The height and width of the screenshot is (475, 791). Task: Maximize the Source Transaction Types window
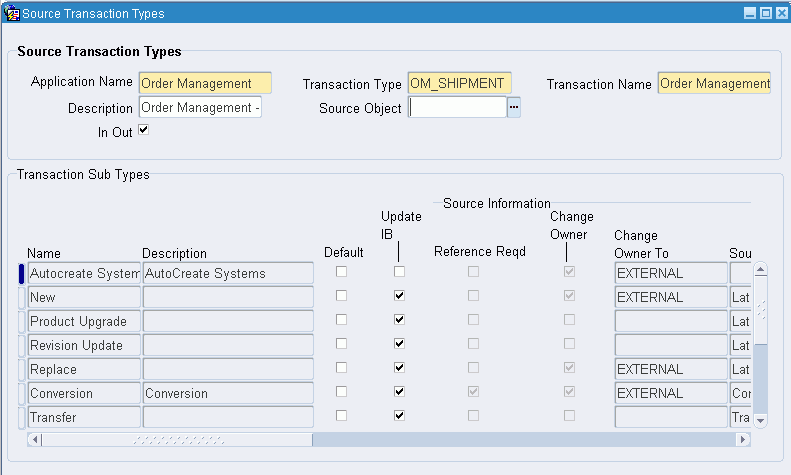(x=766, y=13)
